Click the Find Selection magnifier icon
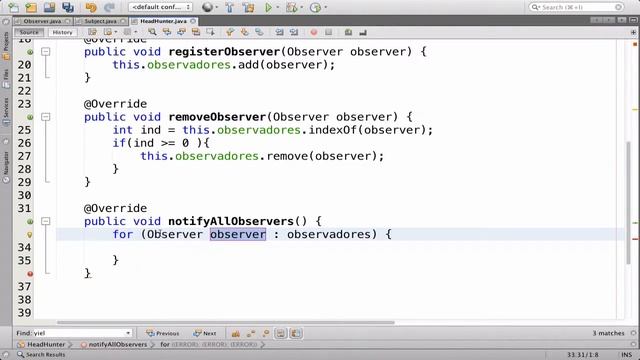This screenshot has width=640, height=360. pyautogui.click(x=152, y=32)
